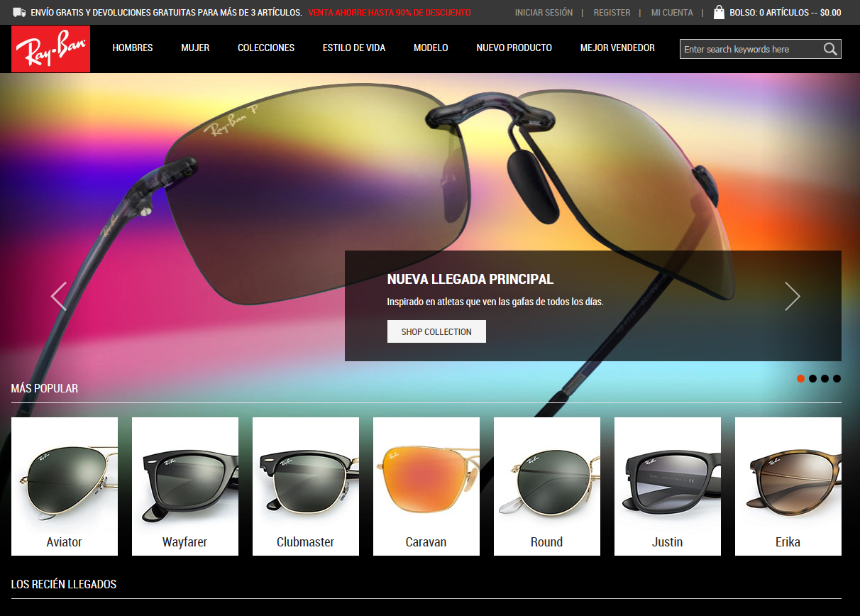View bag: BOLSO 0 ARTÍCULOS
This screenshot has height=616, width=860.
click(785, 13)
